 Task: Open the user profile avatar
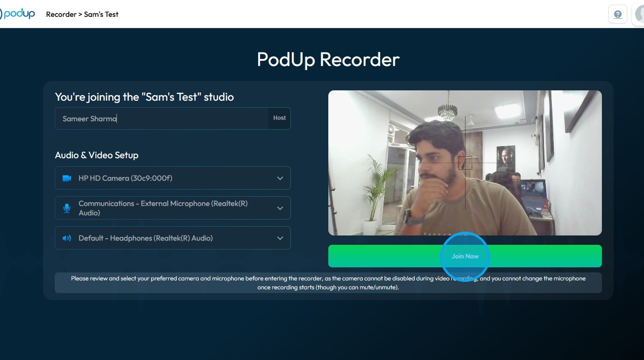click(639, 14)
